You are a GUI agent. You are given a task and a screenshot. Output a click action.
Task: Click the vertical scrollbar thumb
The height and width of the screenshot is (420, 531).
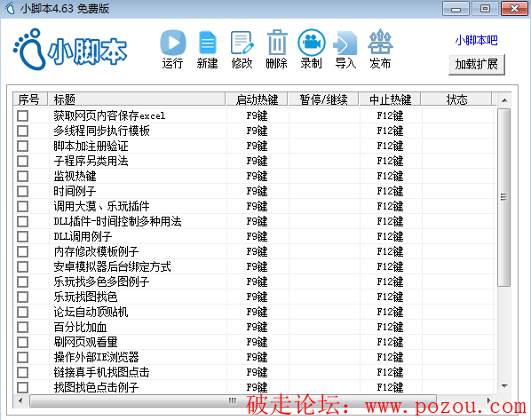pyautogui.click(x=503, y=197)
